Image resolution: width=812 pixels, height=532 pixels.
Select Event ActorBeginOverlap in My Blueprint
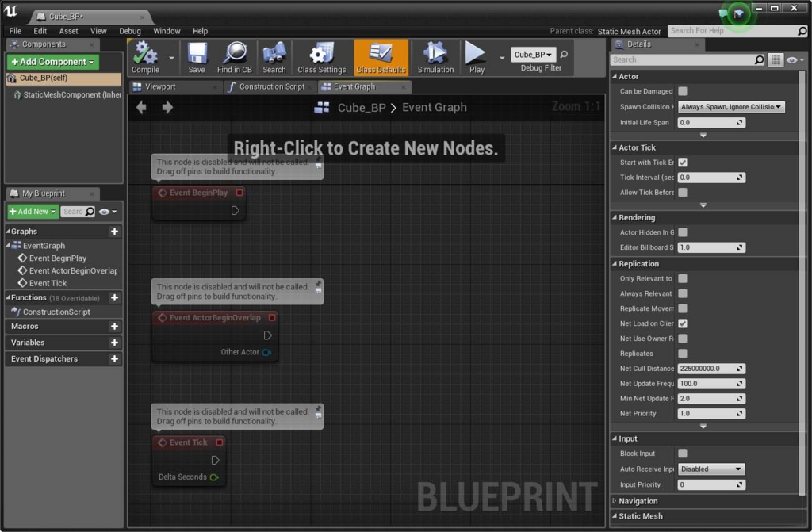coord(67,271)
